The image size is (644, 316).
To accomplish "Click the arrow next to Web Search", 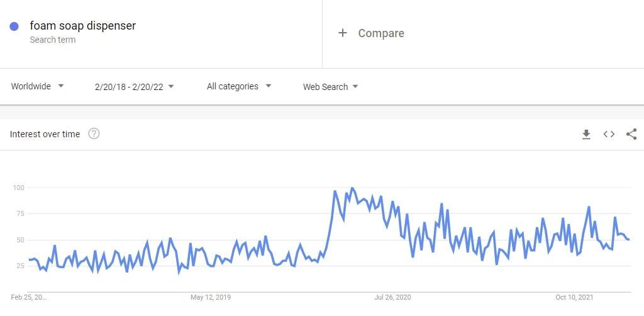I will (355, 87).
